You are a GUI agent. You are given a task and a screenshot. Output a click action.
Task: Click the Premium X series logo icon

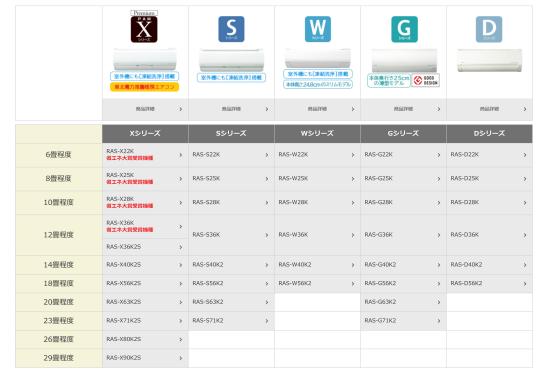point(144,27)
